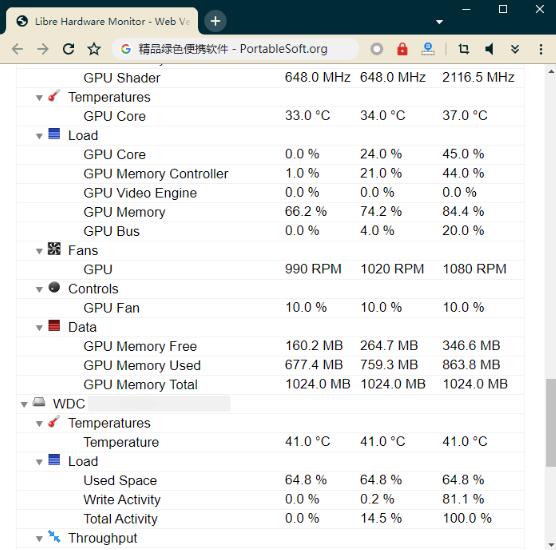The image size is (556, 550).
Task: Click the vertical scrollbar thumb
Action: coord(551,422)
